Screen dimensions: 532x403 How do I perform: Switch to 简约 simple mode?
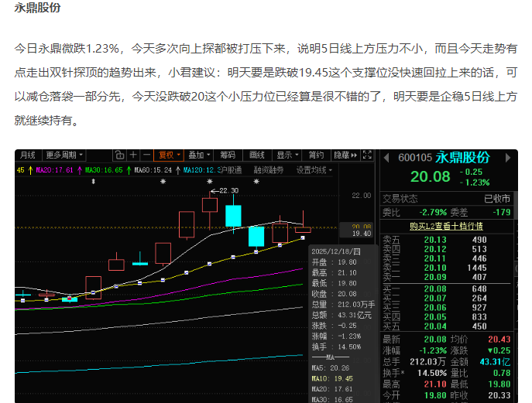point(316,155)
